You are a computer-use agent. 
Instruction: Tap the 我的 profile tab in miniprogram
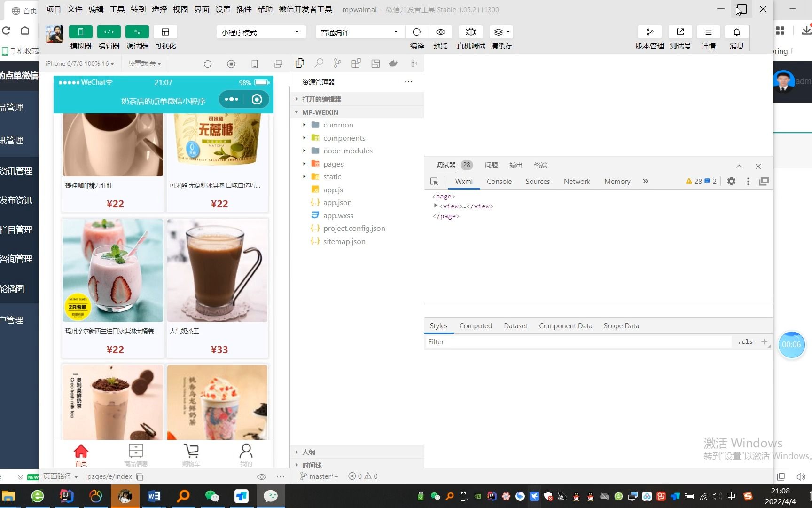click(x=246, y=455)
